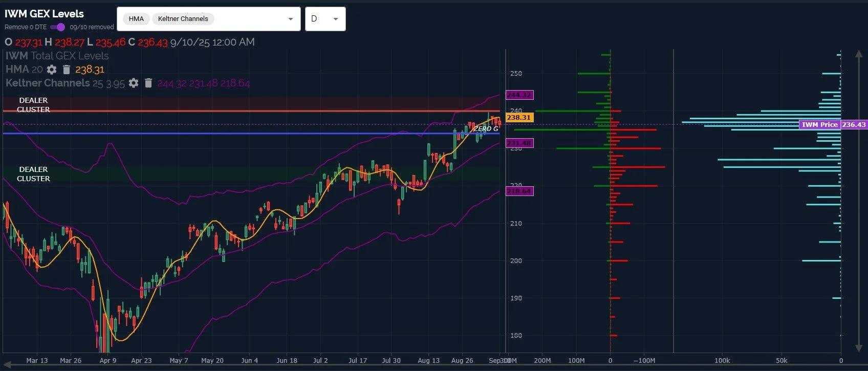Screen dimensions: 868x371
Task: Click the 09/10 removed text
Action: (92, 27)
